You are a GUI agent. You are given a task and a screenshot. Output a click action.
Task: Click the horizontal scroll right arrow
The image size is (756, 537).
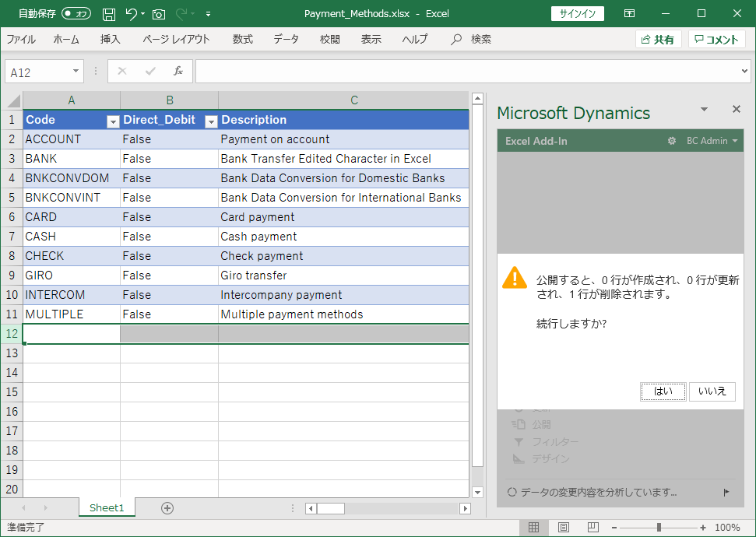tap(466, 508)
